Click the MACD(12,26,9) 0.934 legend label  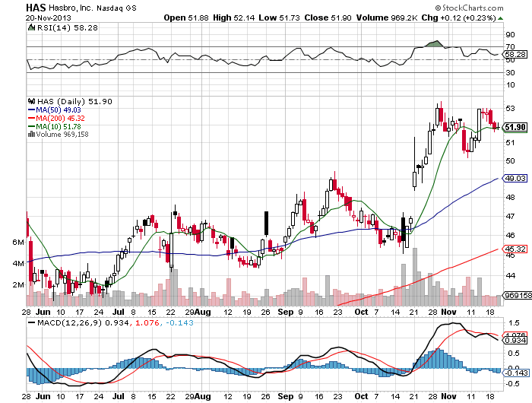tap(83, 322)
